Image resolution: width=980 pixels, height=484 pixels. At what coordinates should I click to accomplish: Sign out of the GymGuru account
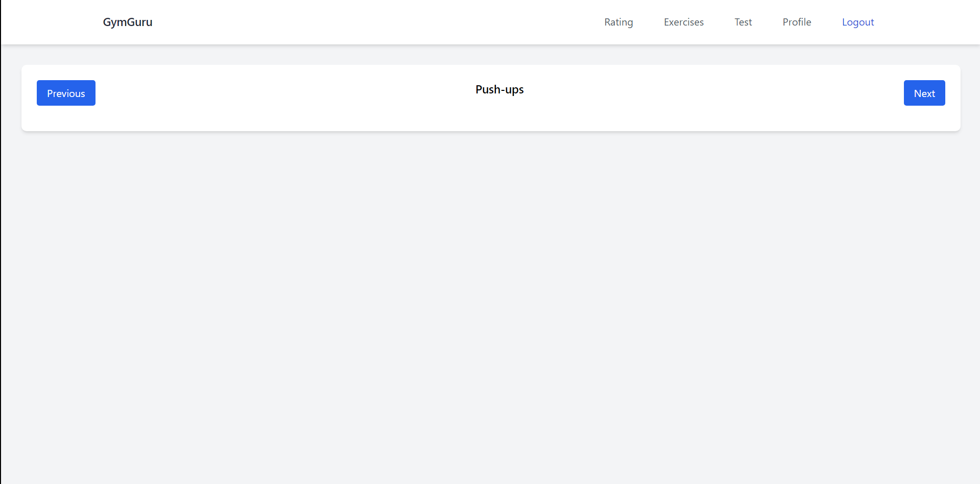click(x=858, y=22)
